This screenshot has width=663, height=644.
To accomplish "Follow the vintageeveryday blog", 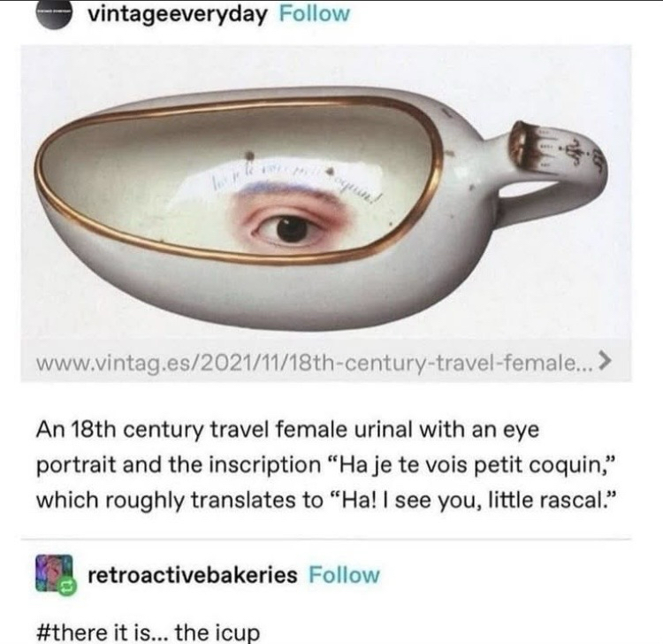I will [315, 13].
